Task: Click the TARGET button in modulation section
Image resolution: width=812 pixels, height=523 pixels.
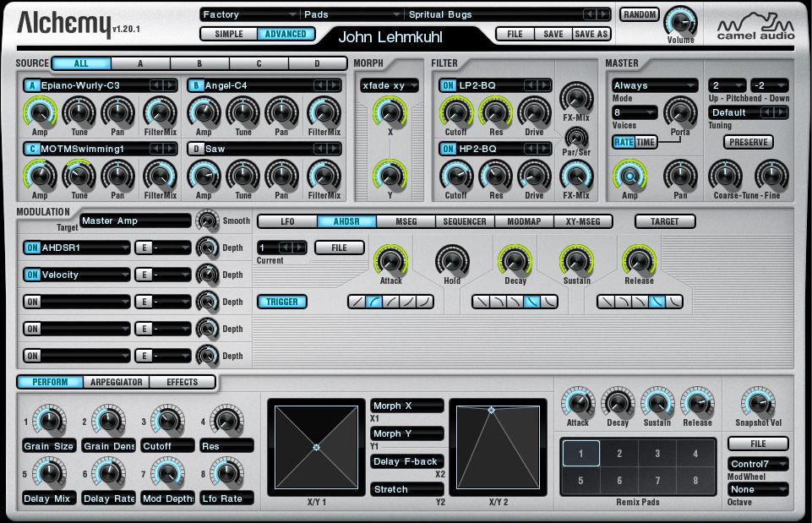Action: click(664, 221)
